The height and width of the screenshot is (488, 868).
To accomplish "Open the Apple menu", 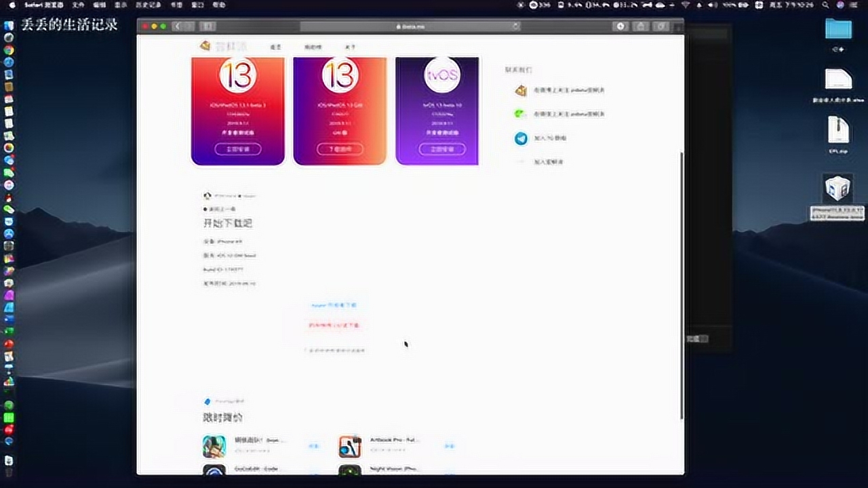I will click(x=12, y=5).
